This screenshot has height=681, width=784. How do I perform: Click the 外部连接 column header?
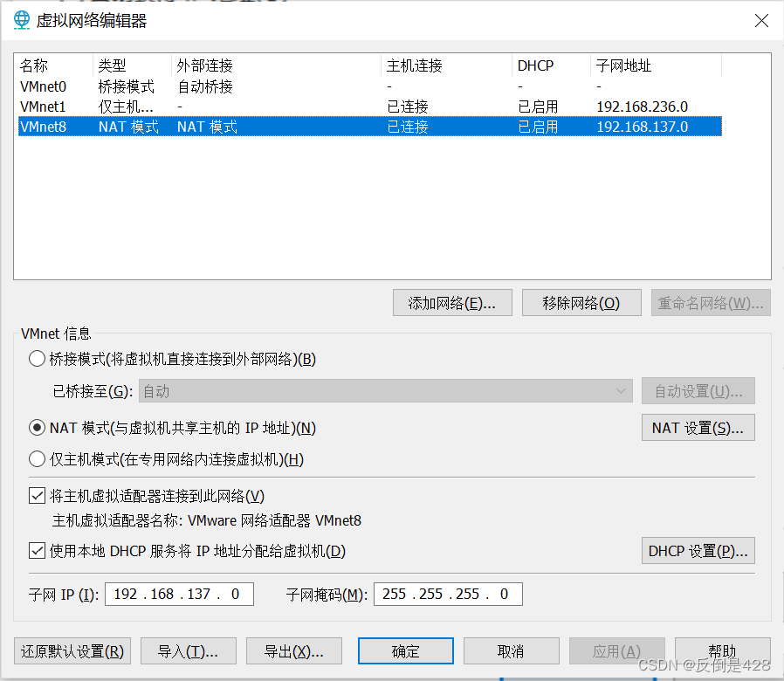click(x=277, y=65)
